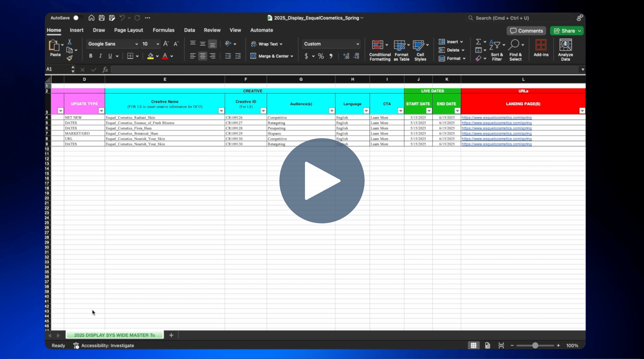Open Add-ins
Viewport: 644px width, 359px height.
[x=541, y=48]
